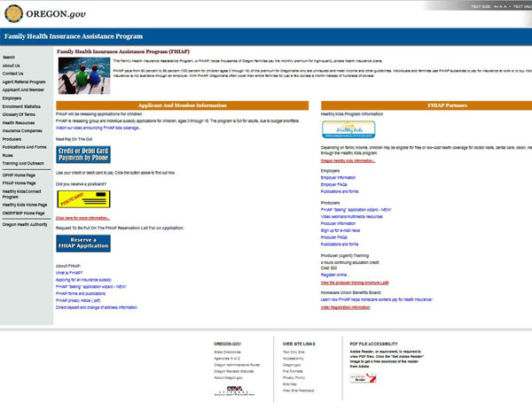Open Publications And Forms sidebar link
This screenshot has height=411, width=532.
[25, 147]
